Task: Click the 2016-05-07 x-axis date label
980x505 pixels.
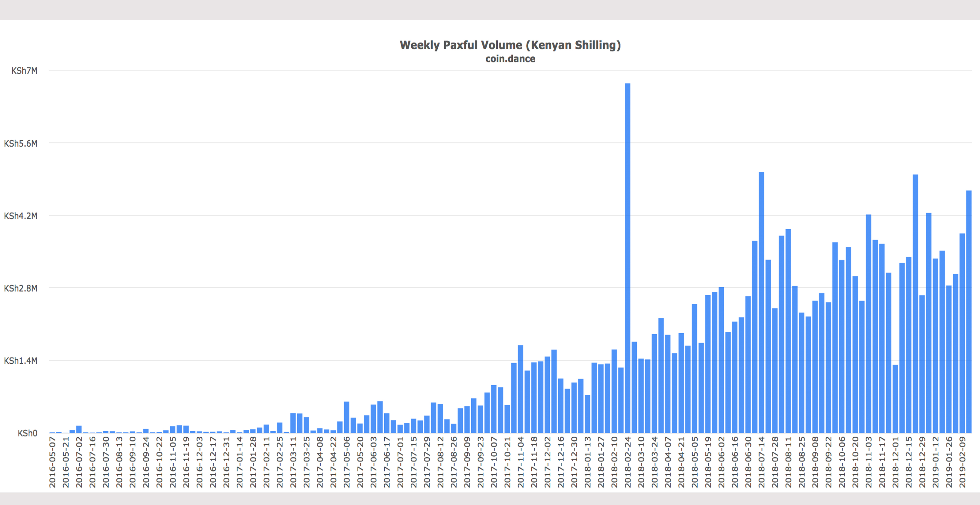Action: click(52, 462)
